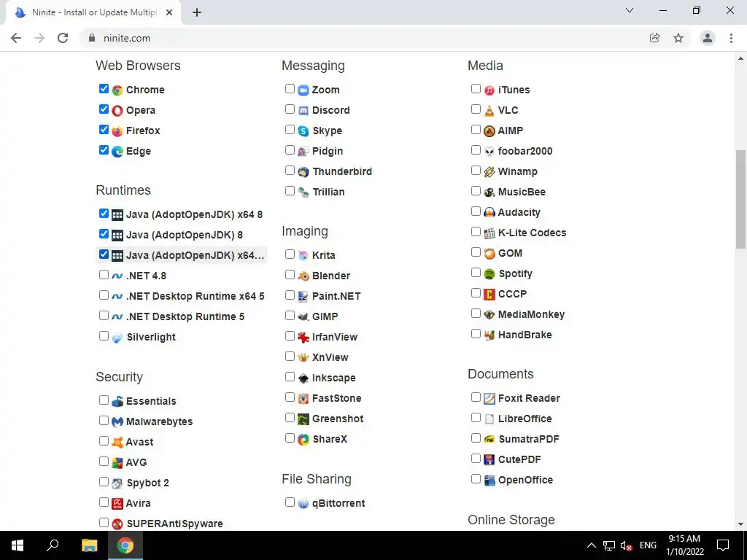Image resolution: width=747 pixels, height=560 pixels.
Task: Check the Essentials security checkbox
Action: pos(104,400)
